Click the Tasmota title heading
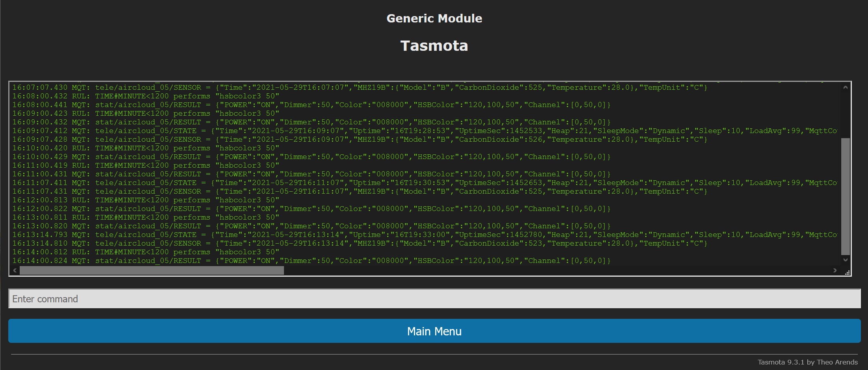 (434, 46)
